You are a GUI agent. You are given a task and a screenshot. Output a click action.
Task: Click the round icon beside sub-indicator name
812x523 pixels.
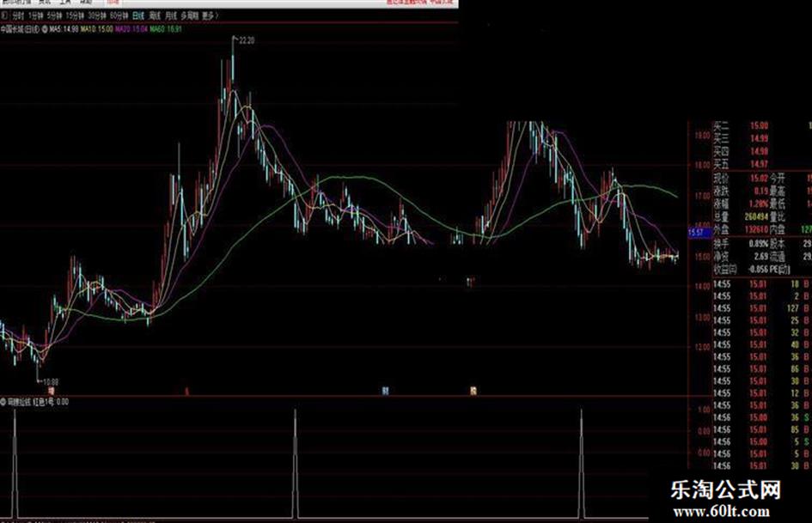tap(3, 401)
